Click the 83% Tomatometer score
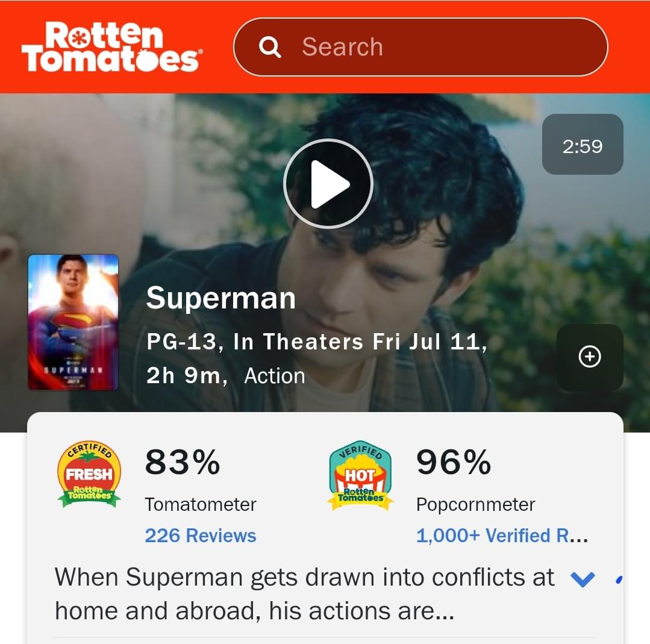The image size is (650, 644). click(183, 463)
